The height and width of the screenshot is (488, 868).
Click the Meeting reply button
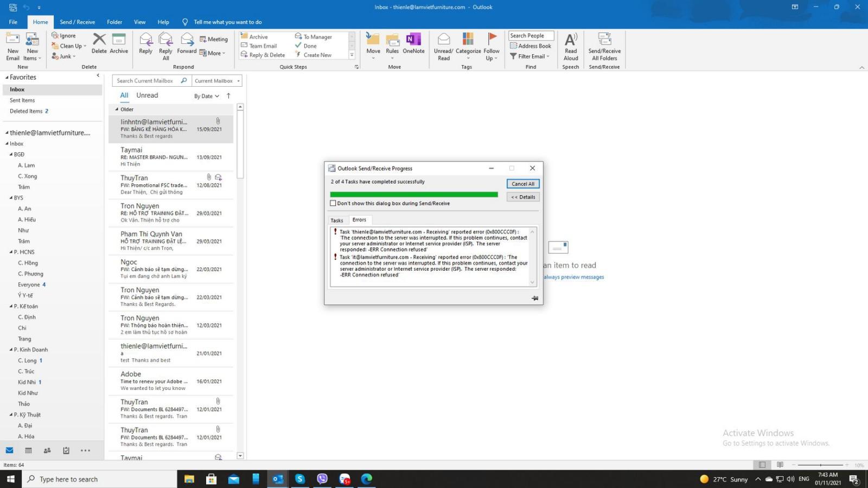click(x=214, y=39)
